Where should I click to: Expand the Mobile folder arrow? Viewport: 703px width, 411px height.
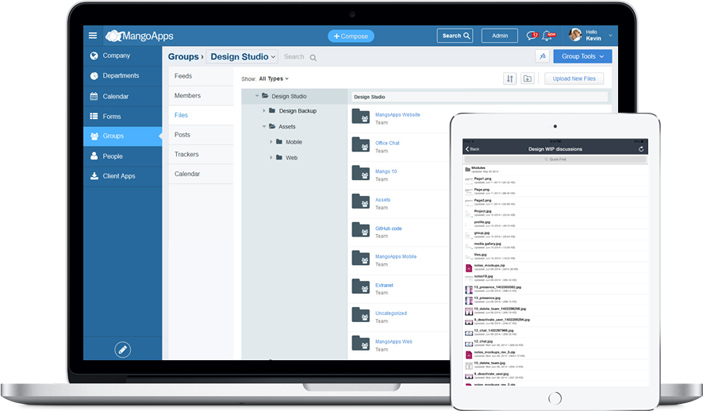[x=271, y=142]
